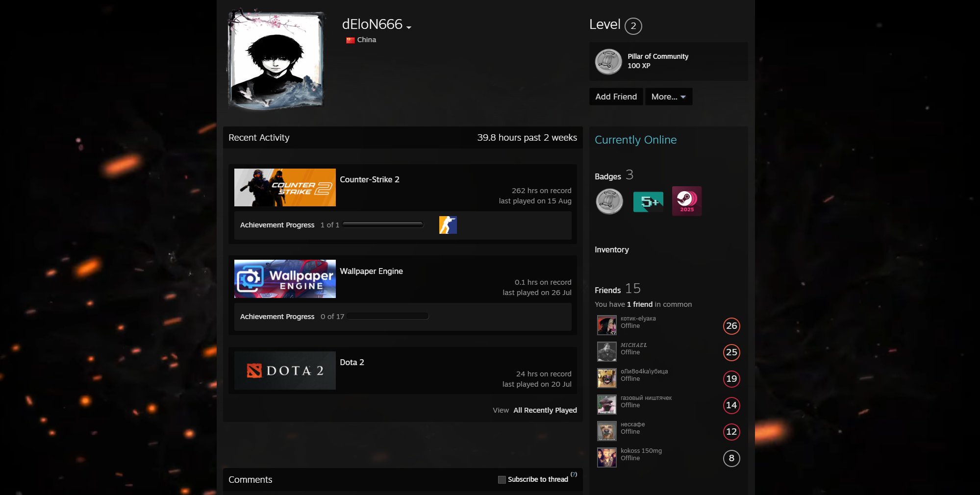Open the Counter-Strike 2 title link
Image resolution: width=980 pixels, height=495 pixels.
[x=370, y=179]
